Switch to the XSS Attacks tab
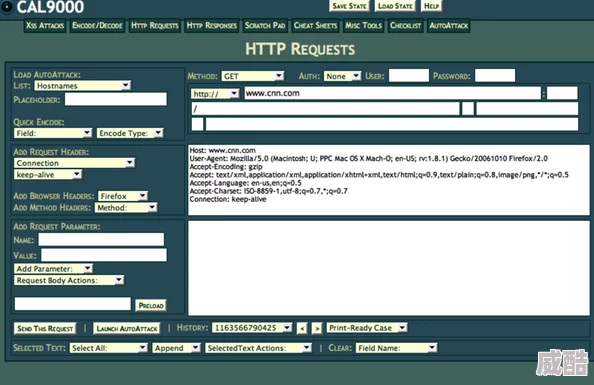Viewport: 594px width, 385px height. point(45,26)
